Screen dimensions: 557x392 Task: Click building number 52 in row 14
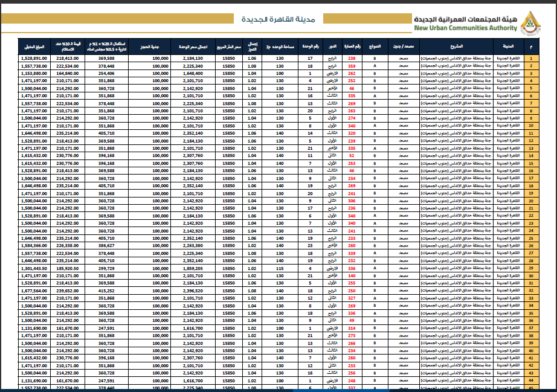pyautogui.click(x=352, y=156)
